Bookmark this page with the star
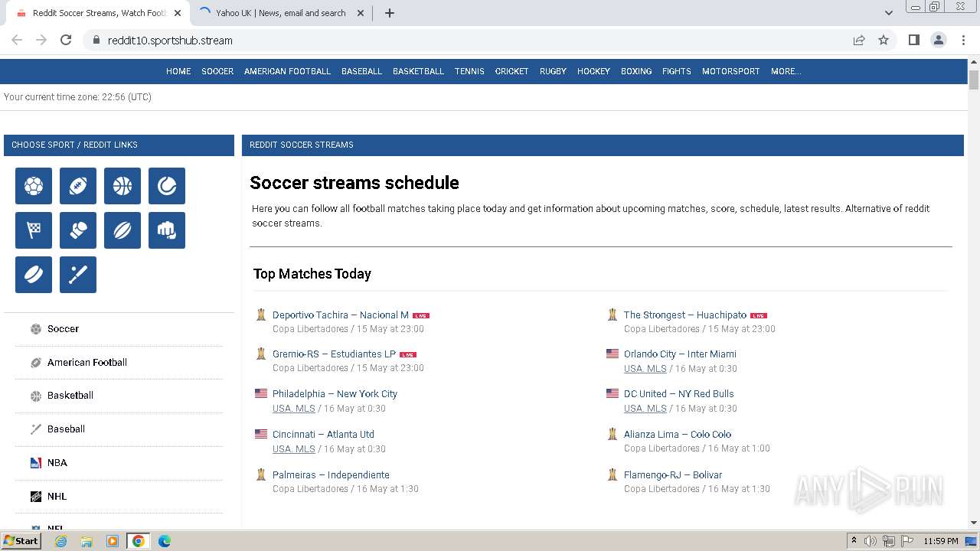The image size is (980, 551). [884, 40]
